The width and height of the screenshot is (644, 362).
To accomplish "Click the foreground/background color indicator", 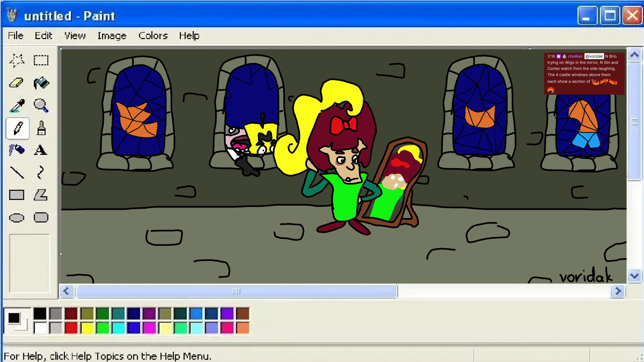I will [x=17, y=320].
